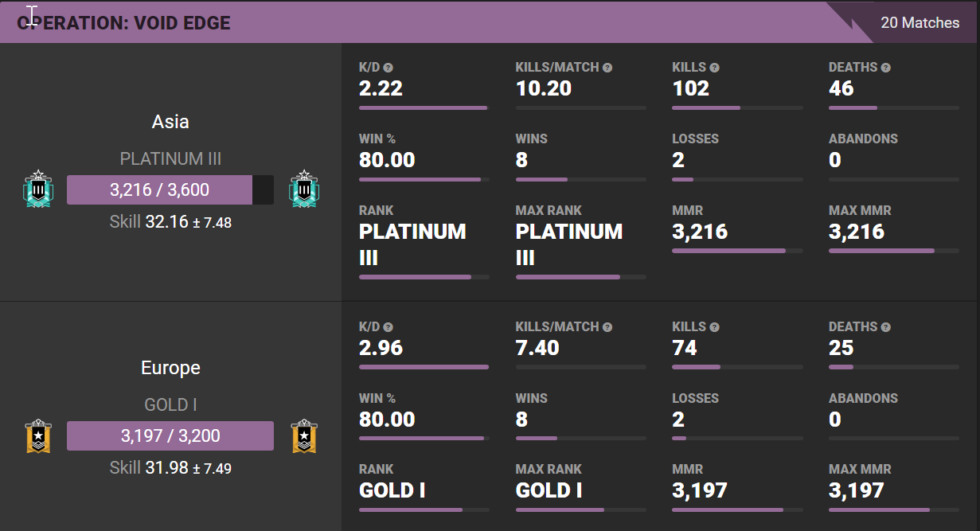Click the Asia 3,216 / 3,600 MMR progress bar
The height and width of the screenshot is (531, 980).
tap(170, 190)
